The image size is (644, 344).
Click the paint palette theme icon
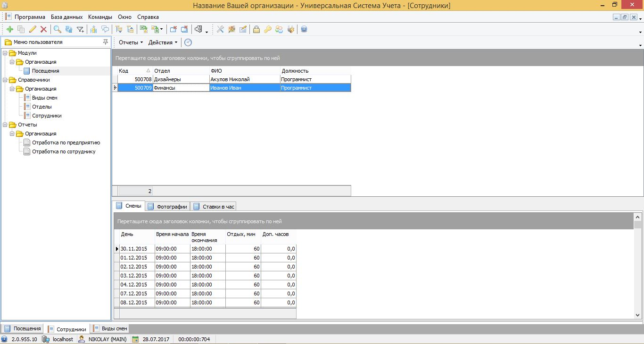pos(231,29)
